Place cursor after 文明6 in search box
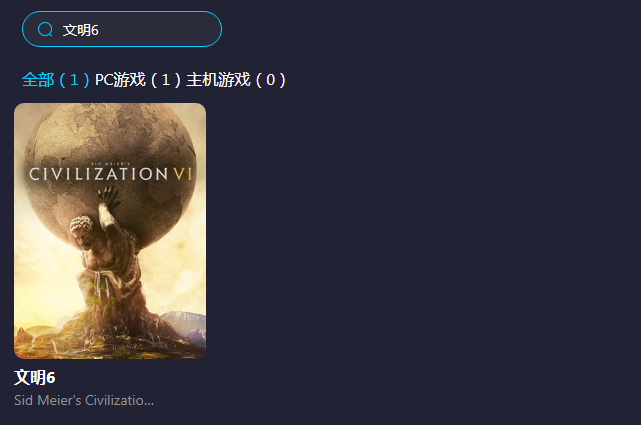 tap(100, 30)
